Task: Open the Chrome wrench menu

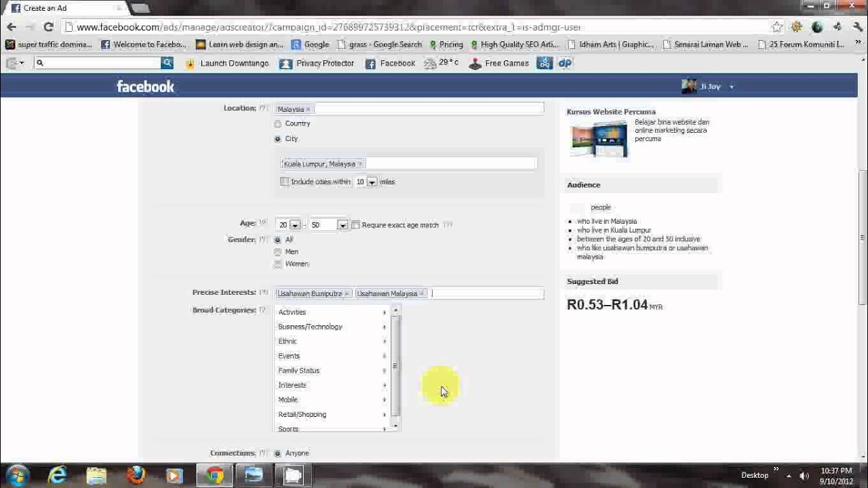Action: [x=856, y=27]
